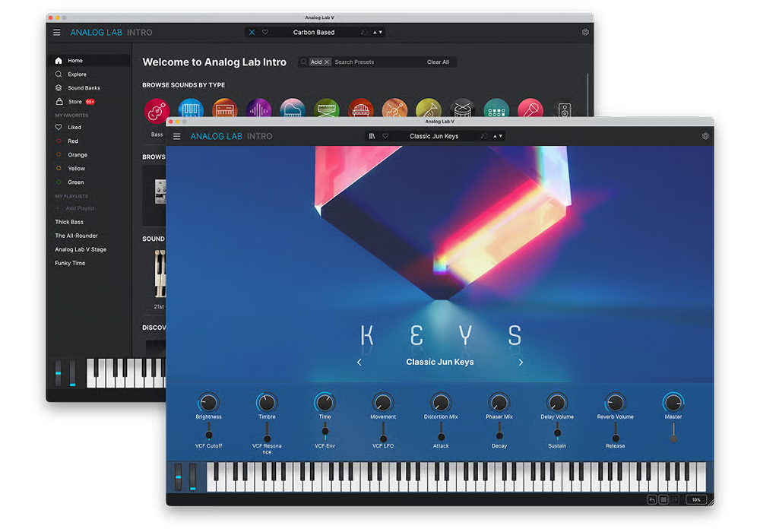Remove the Acid search tag

[327, 62]
